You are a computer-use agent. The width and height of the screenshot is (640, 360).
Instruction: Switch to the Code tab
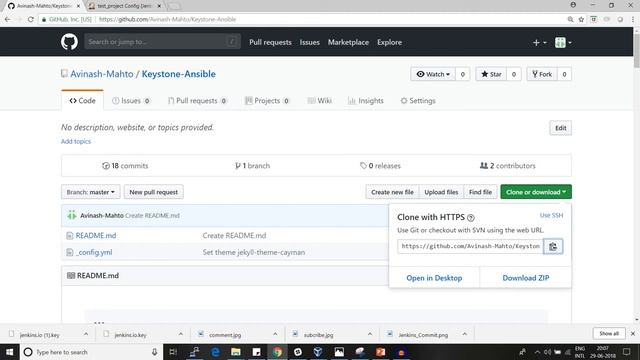tap(82, 100)
